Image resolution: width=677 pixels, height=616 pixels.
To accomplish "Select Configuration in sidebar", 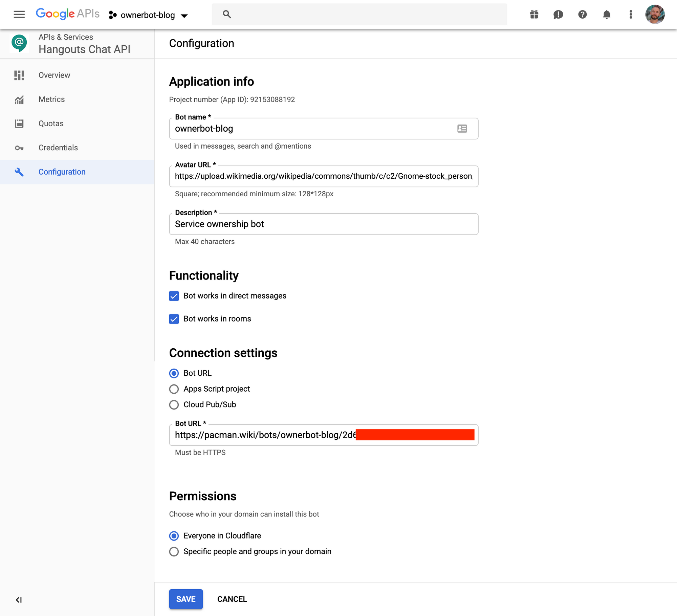I will tap(77, 172).
